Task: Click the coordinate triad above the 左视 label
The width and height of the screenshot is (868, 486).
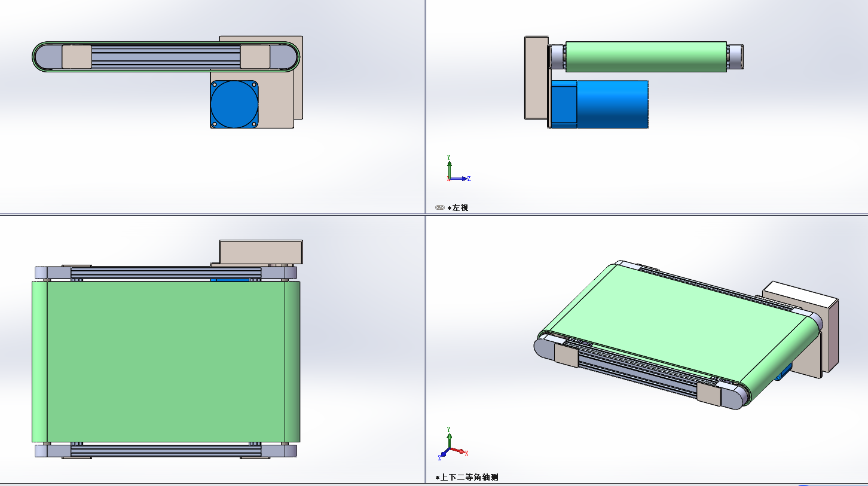Action: (458, 169)
